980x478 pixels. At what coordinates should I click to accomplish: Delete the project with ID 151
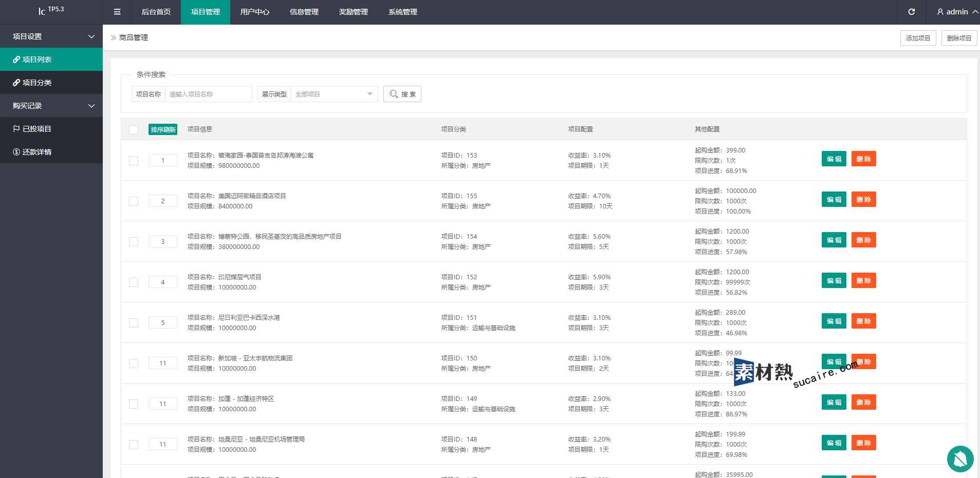(x=863, y=321)
